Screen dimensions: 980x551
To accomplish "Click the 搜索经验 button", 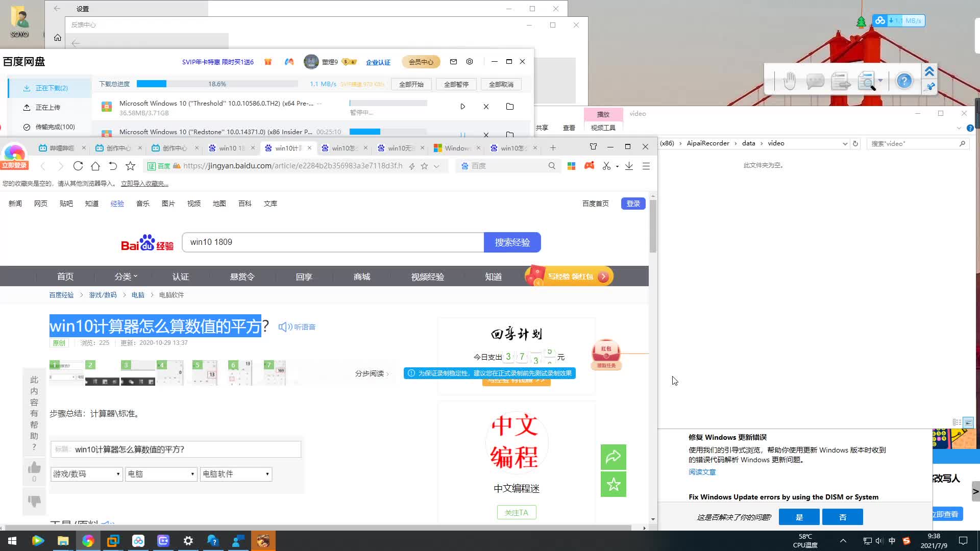I will pyautogui.click(x=512, y=242).
